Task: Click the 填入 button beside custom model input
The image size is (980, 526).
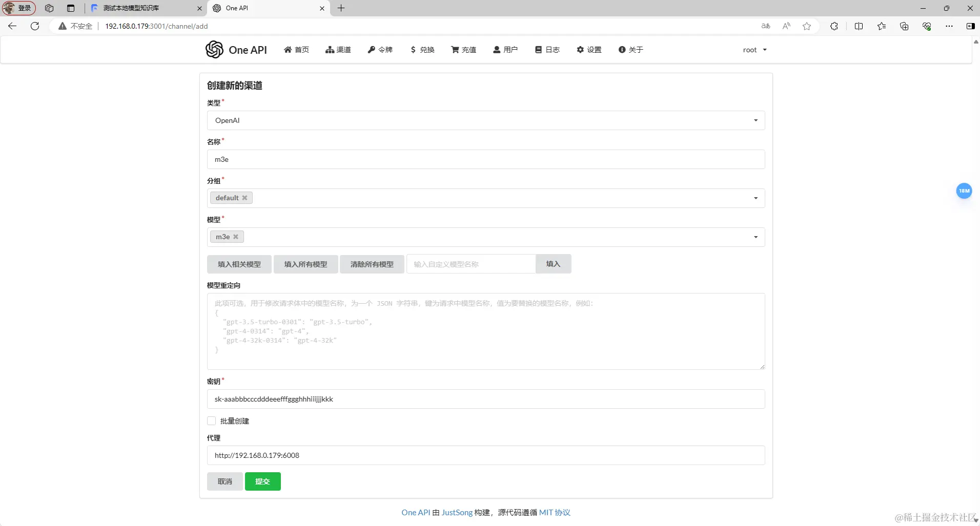Action: (x=554, y=264)
